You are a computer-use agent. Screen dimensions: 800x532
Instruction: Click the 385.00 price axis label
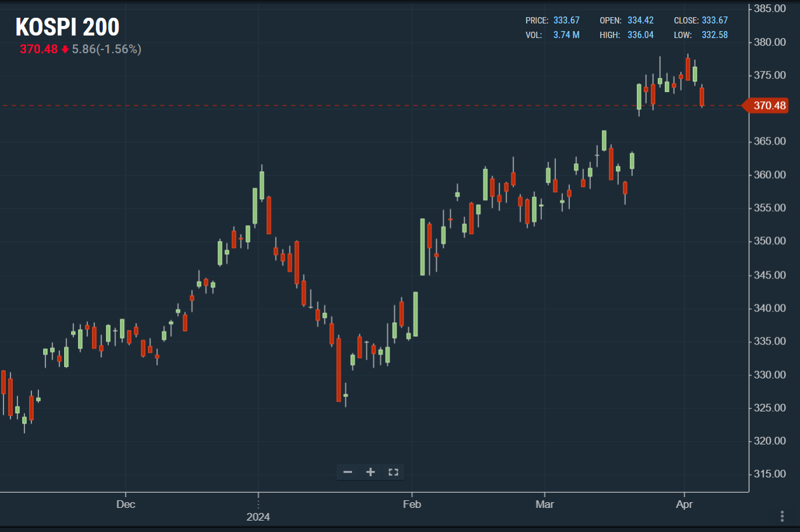(x=770, y=9)
